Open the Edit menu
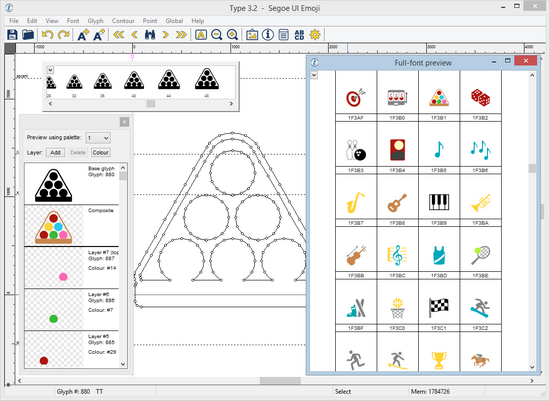This screenshot has height=401, width=550. (x=32, y=21)
